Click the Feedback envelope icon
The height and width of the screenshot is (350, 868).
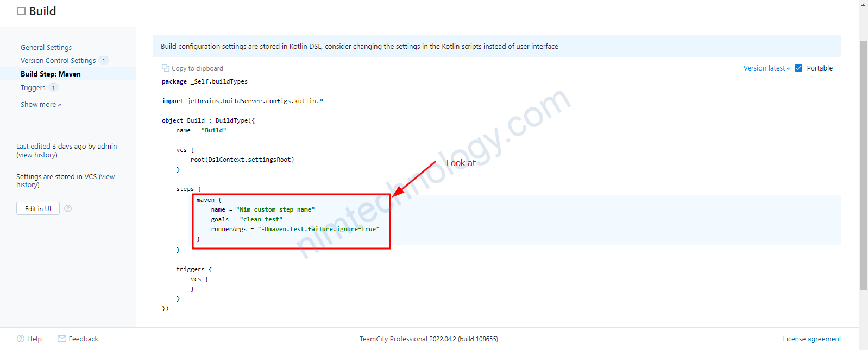click(x=62, y=339)
